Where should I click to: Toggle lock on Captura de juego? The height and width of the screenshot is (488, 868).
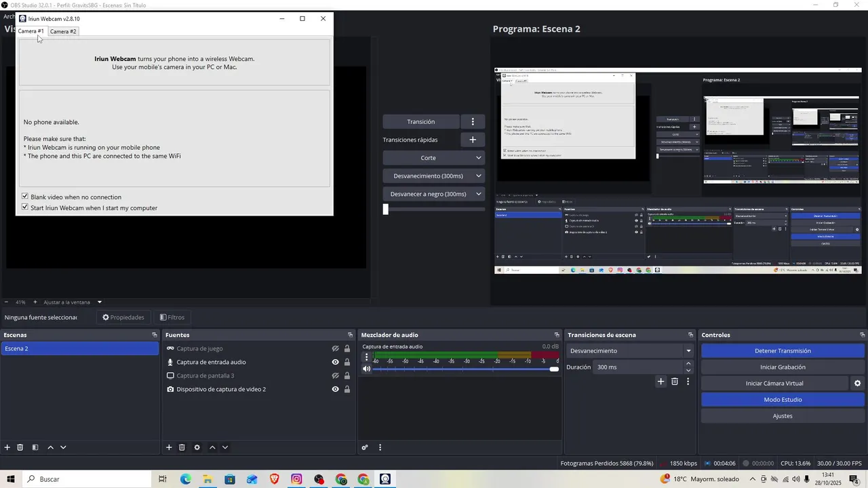(347, 349)
